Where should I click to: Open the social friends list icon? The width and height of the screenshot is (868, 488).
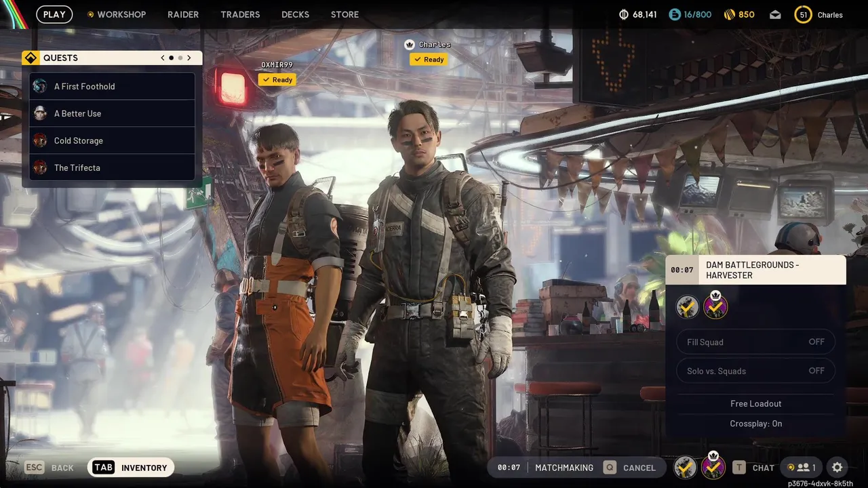coord(801,468)
